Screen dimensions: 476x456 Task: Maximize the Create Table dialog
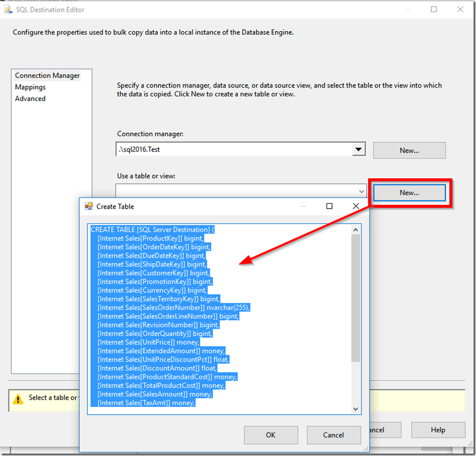point(330,207)
